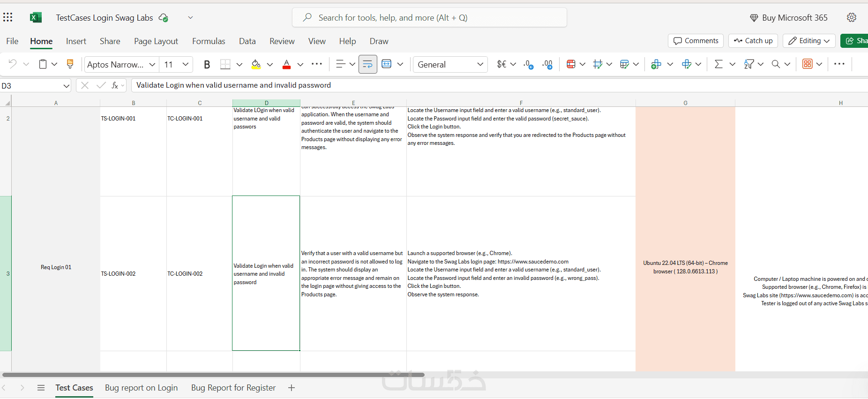Open the all sheets list icon
Screen dimensions: 868x399
point(41,388)
